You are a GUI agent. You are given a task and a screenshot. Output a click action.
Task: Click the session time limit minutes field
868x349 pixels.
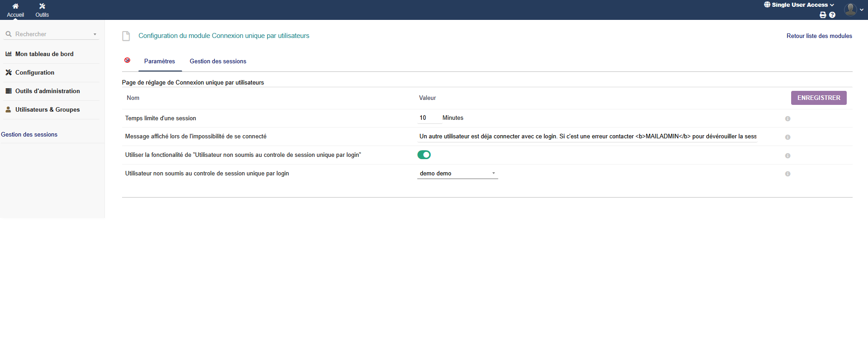point(429,118)
